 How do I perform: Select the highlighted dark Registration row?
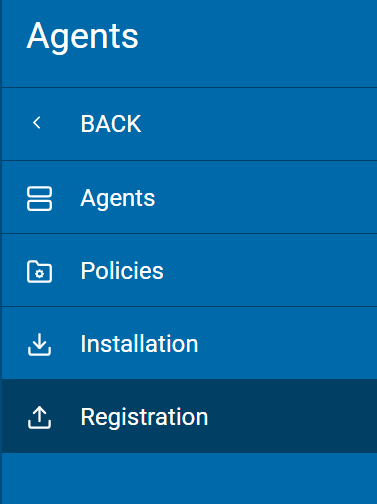(x=189, y=416)
